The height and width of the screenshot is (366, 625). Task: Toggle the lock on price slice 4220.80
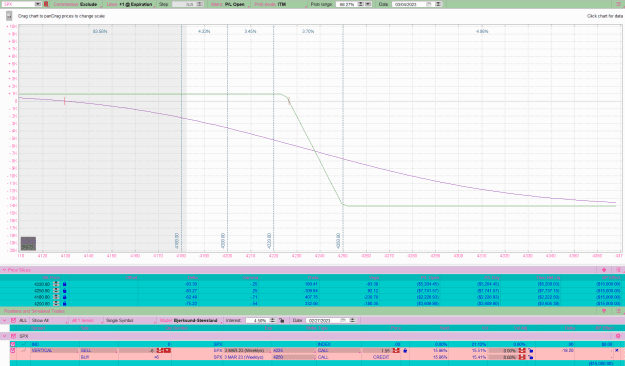65,284
